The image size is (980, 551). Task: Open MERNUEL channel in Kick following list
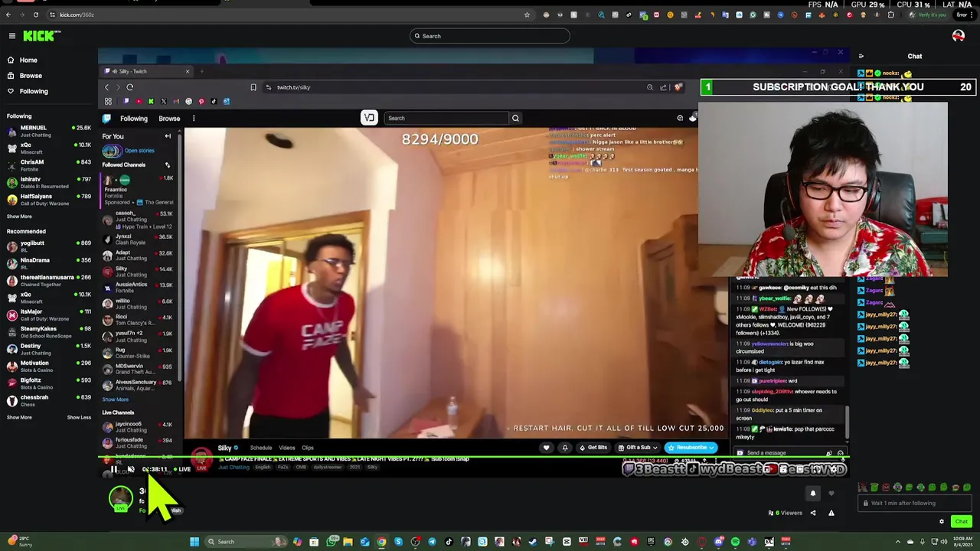pyautogui.click(x=48, y=131)
